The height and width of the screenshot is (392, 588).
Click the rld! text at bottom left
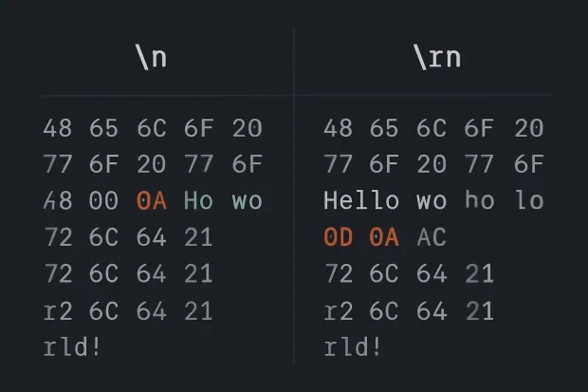coord(72,346)
